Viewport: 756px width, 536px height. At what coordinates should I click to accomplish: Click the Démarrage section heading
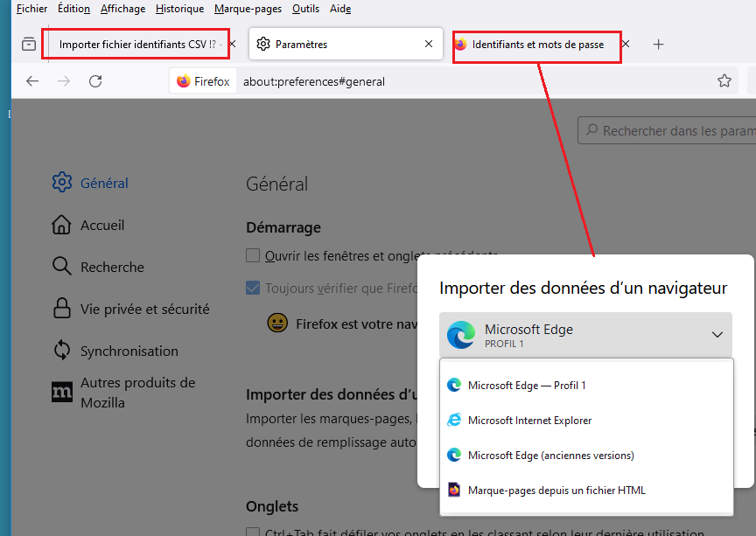(x=283, y=227)
